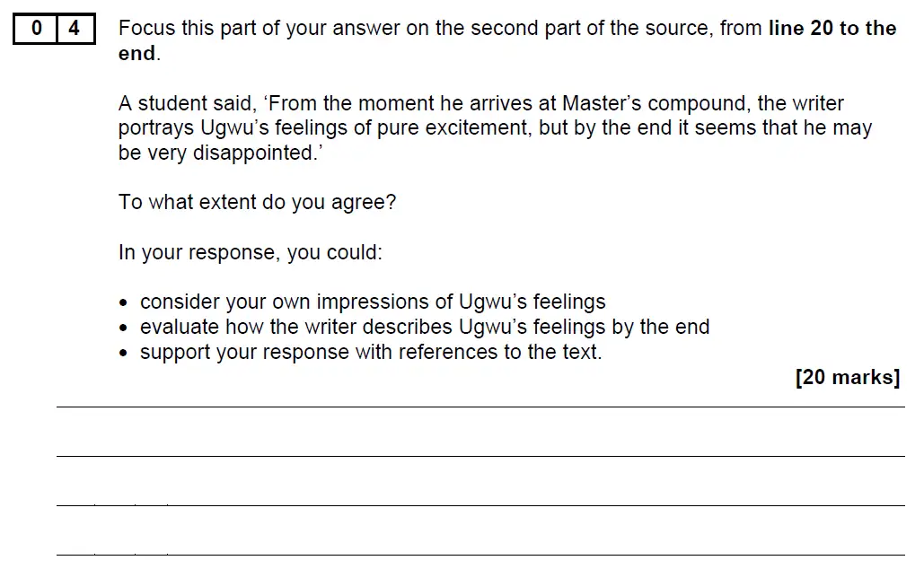Click the bullet before 'evaluate how the writer'

123,328
